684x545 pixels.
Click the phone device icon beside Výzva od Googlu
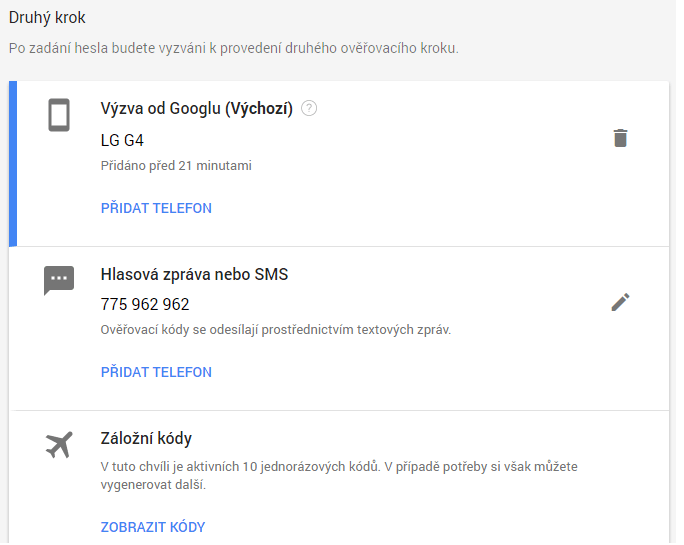(x=59, y=115)
